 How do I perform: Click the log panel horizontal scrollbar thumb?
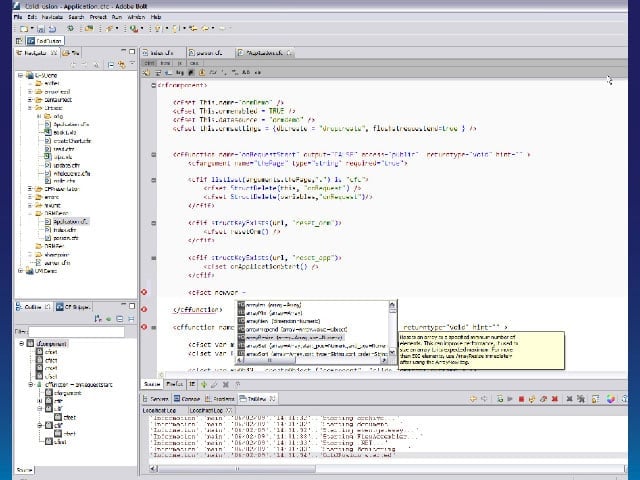(237, 469)
